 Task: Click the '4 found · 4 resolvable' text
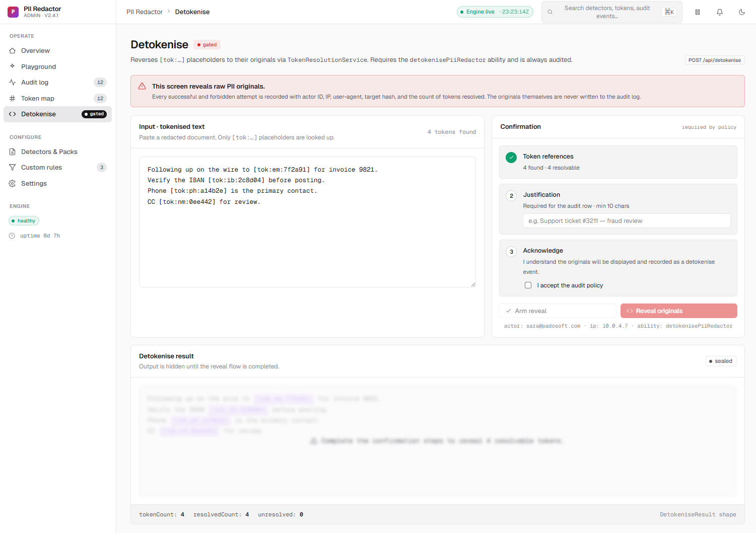pos(551,168)
